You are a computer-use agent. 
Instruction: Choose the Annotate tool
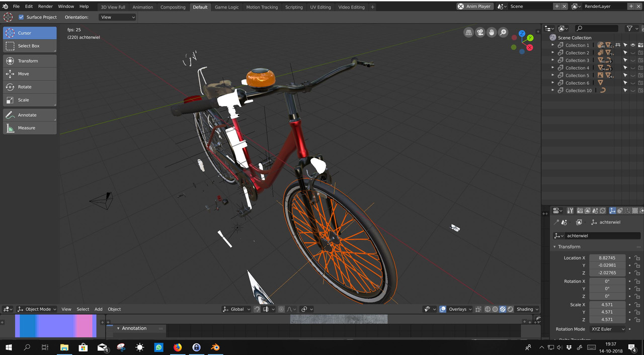(x=30, y=115)
